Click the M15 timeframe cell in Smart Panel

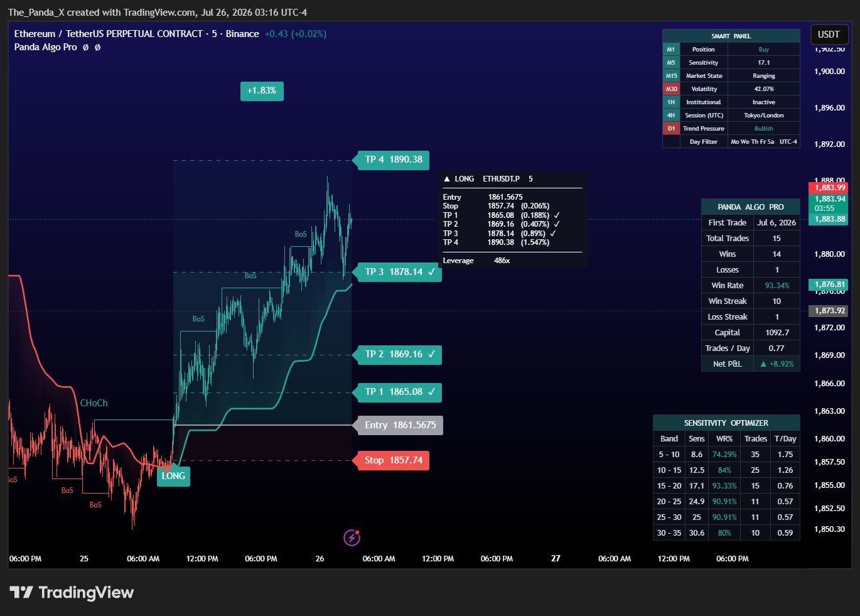671,75
